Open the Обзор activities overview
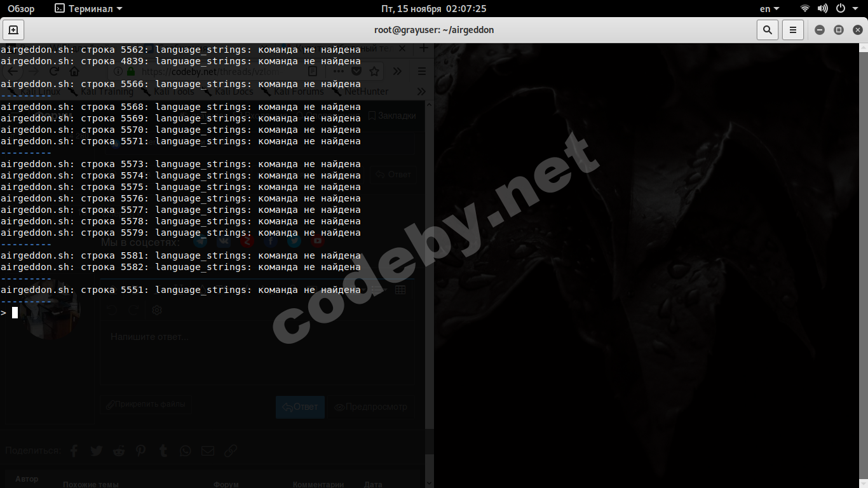This screenshot has height=488, width=868. 21,9
